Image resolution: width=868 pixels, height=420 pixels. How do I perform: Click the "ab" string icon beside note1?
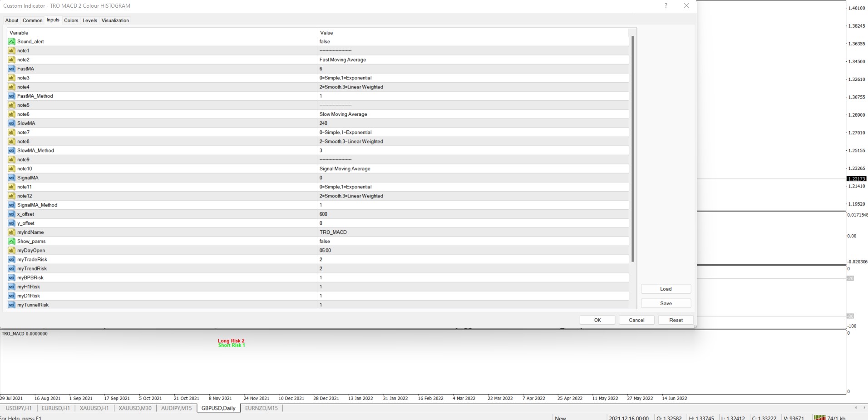(x=11, y=50)
